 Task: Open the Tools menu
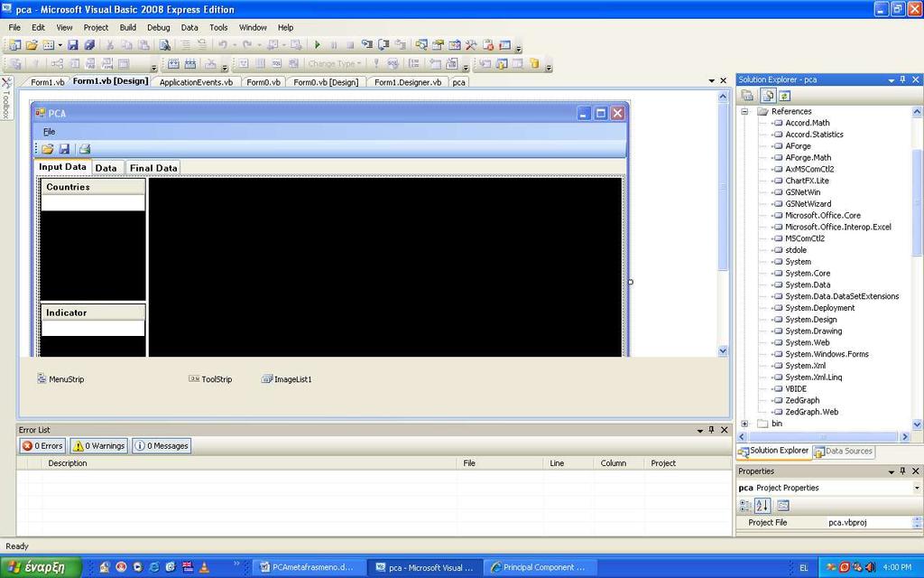pyautogui.click(x=218, y=27)
